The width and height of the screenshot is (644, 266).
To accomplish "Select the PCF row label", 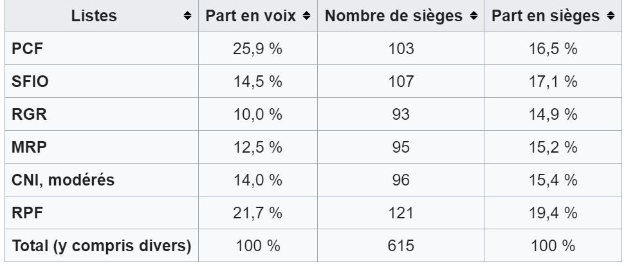I will (26, 49).
